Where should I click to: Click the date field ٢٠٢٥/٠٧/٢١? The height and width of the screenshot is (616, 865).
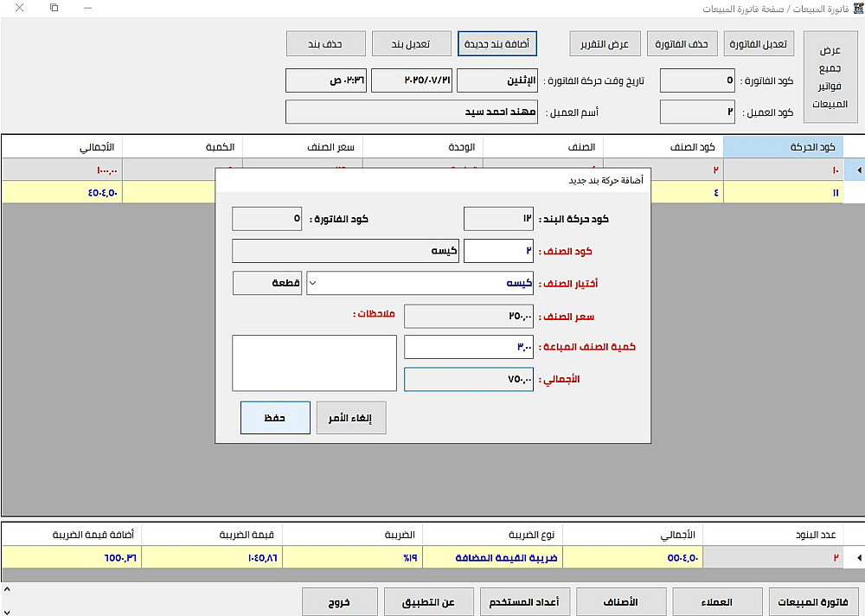(x=412, y=80)
